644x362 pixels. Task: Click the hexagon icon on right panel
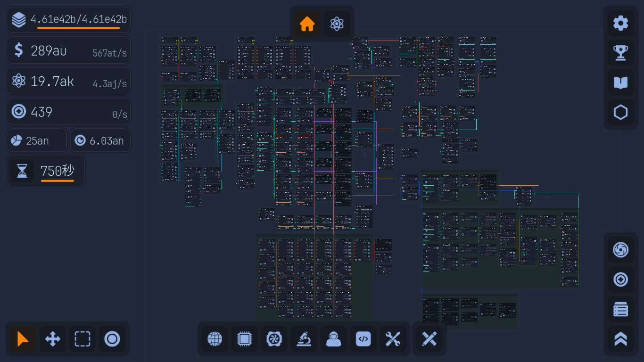pyautogui.click(x=620, y=113)
